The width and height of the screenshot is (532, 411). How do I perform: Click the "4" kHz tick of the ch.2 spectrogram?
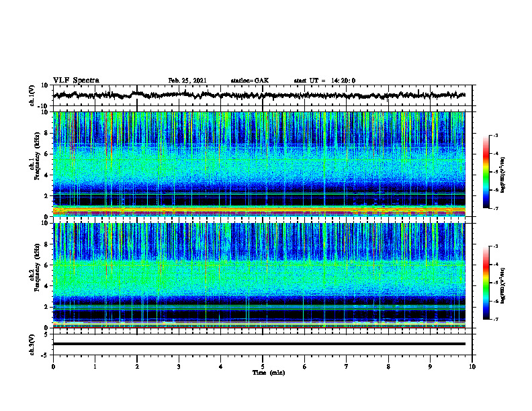coord(46,286)
